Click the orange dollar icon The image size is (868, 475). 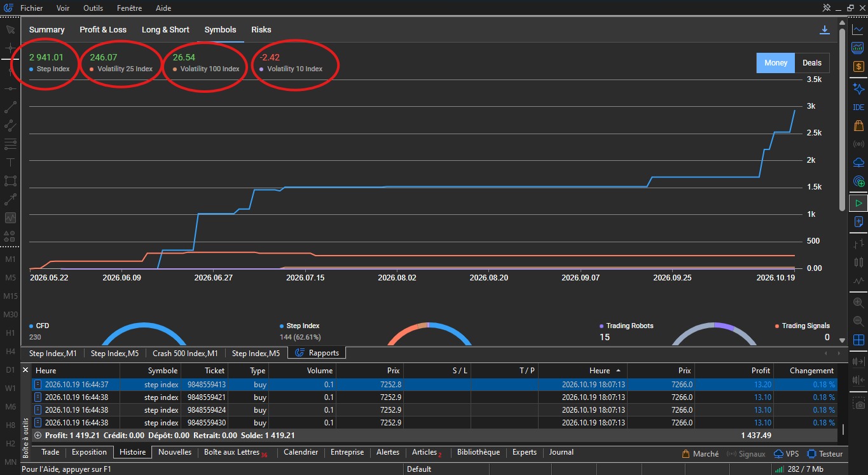click(x=858, y=66)
